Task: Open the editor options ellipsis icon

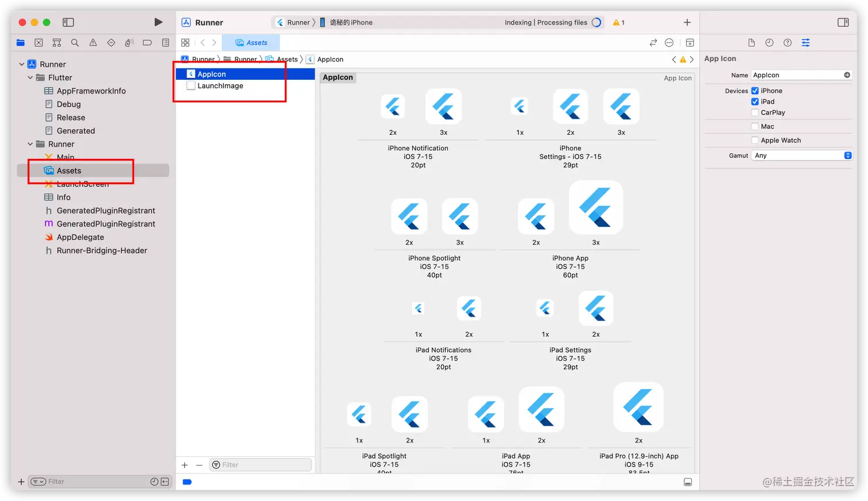Action: pos(669,42)
